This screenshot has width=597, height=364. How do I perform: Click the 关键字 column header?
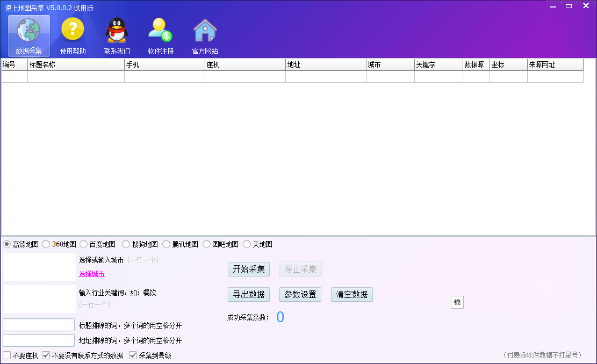[x=438, y=64]
